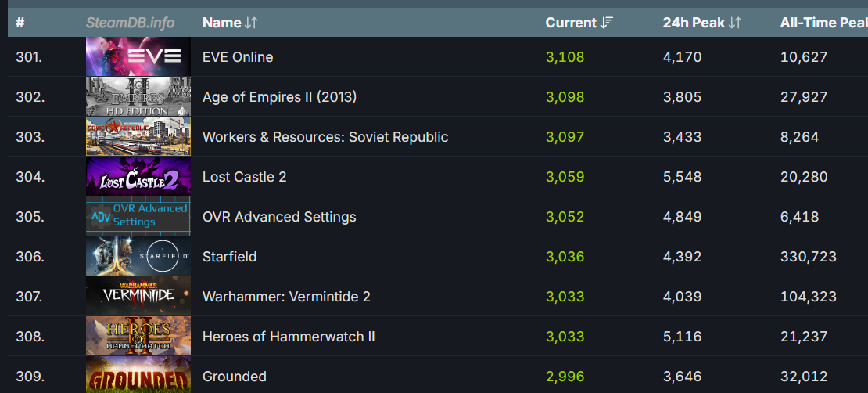Open the Starfield name link
The width and height of the screenshot is (868, 393).
(229, 257)
